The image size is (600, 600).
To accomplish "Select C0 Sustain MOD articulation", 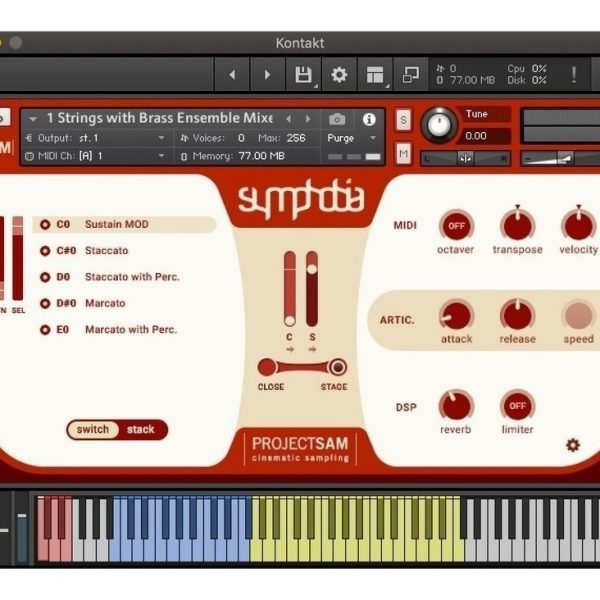I will coord(124,224).
